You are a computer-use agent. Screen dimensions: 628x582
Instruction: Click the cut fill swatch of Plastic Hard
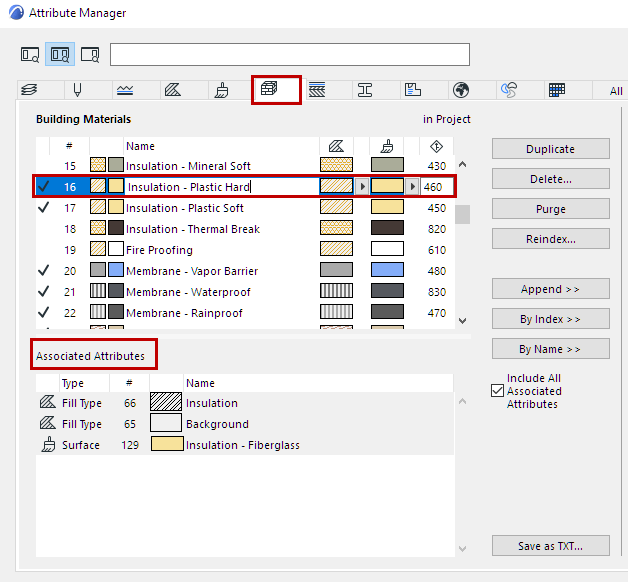point(336,186)
